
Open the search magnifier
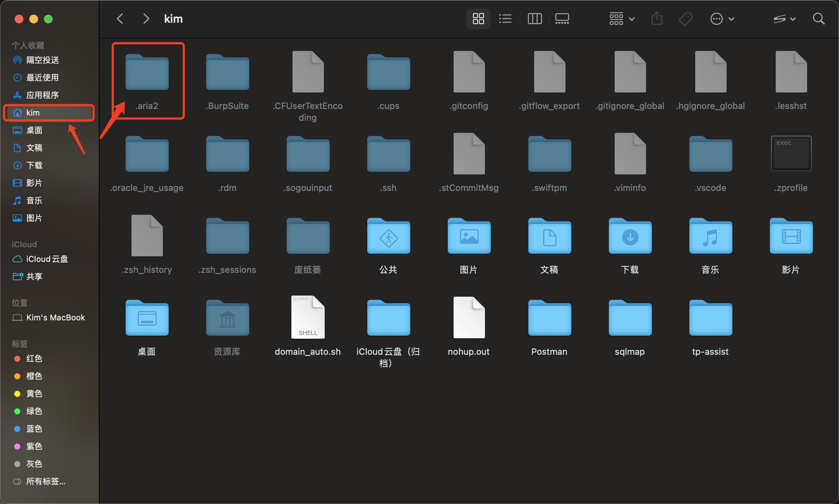(819, 19)
